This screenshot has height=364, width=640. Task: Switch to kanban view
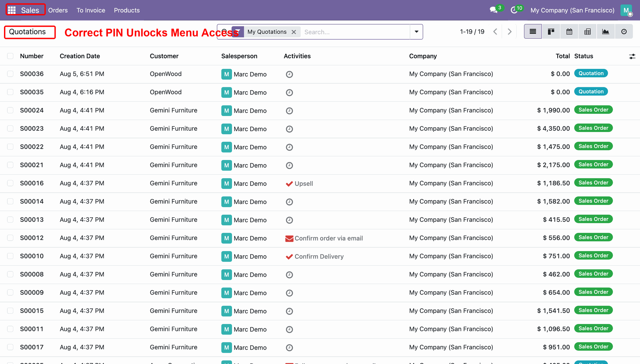tap(551, 32)
